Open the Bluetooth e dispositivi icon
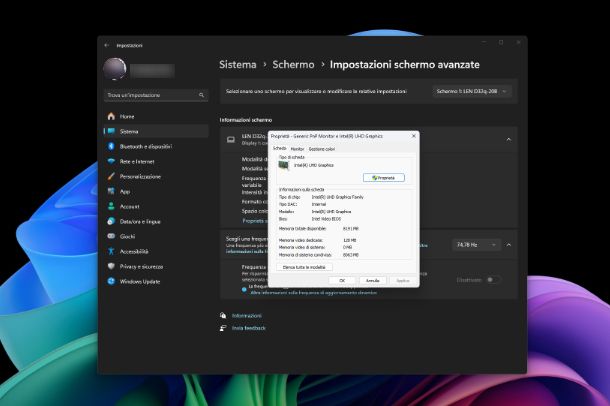 pos(111,146)
